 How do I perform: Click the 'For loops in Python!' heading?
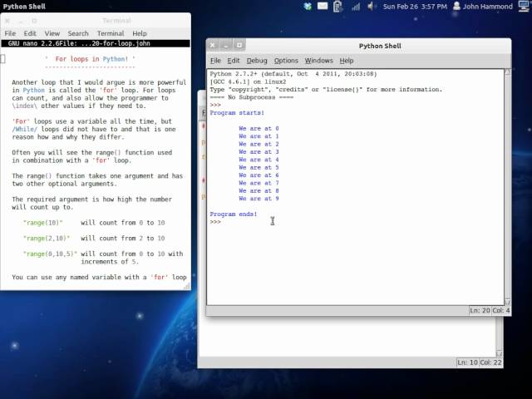(91, 59)
